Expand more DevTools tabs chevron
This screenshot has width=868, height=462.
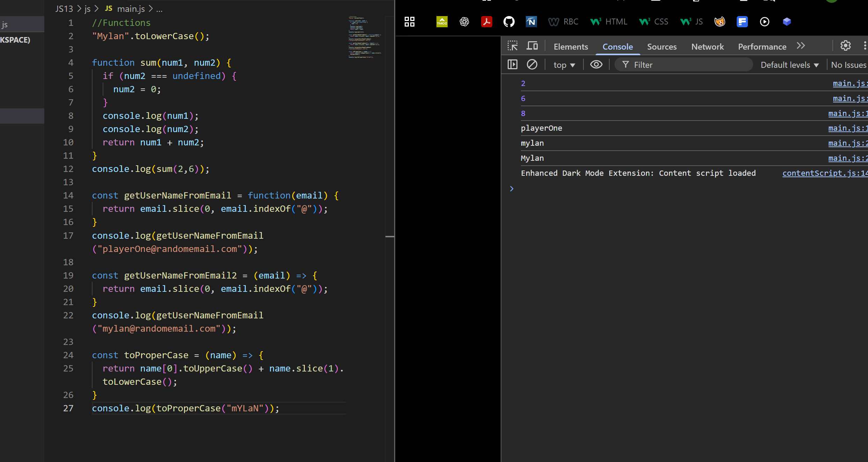pos(801,46)
